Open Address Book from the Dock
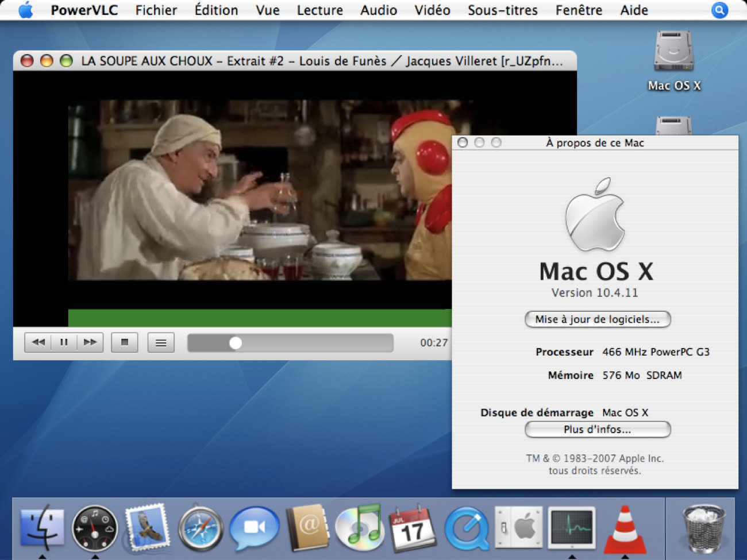Image resolution: width=747 pixels, height=560 pixels. (307, 527)
